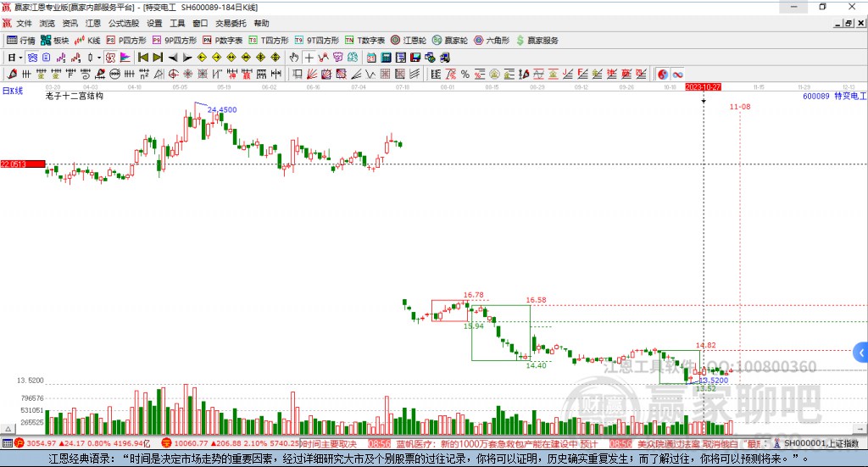Open the calendar icon tool
Image resolution: width=868 pixels, height=467 pixels.
[371, 58]
